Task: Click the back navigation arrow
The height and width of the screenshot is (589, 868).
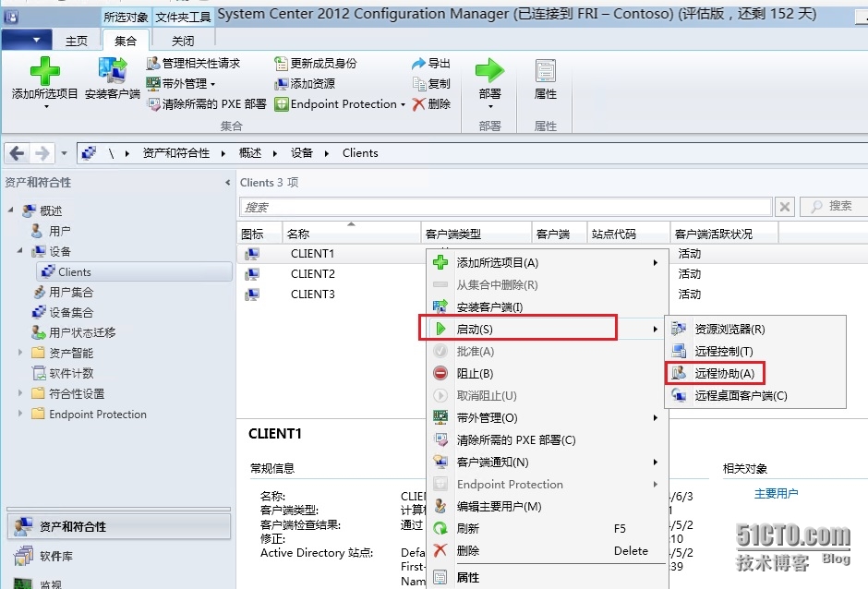Action: click(18, 152)
